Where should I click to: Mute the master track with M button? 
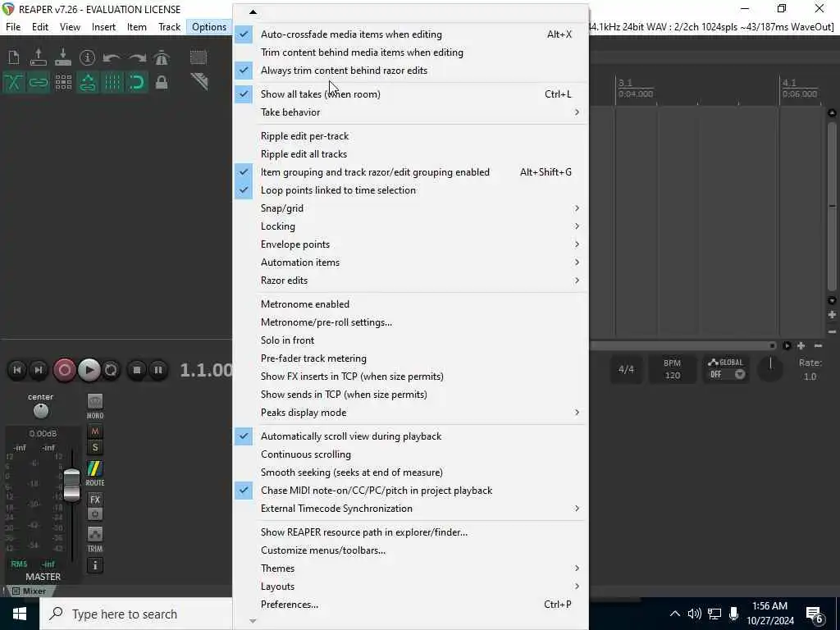95,431
